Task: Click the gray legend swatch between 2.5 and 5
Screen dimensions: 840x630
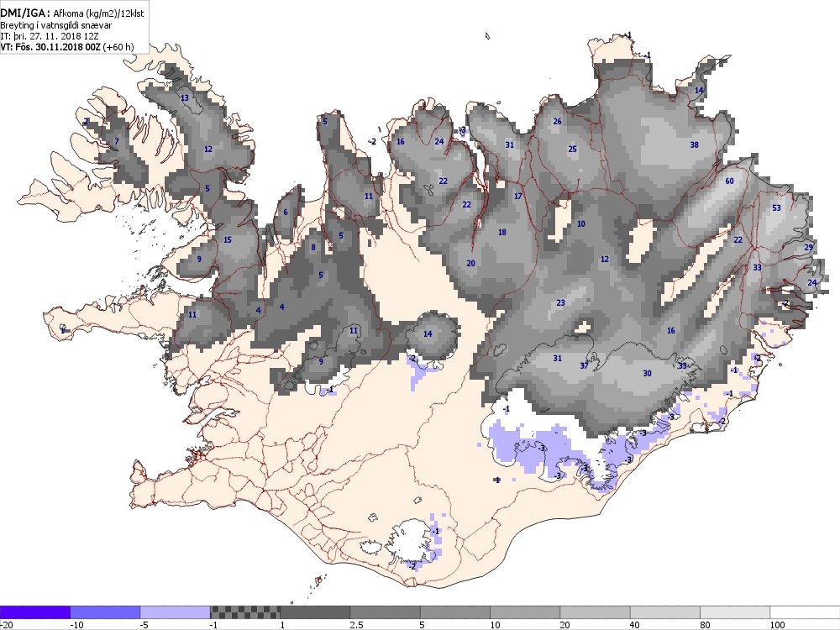Action: [x=386, y=612]
